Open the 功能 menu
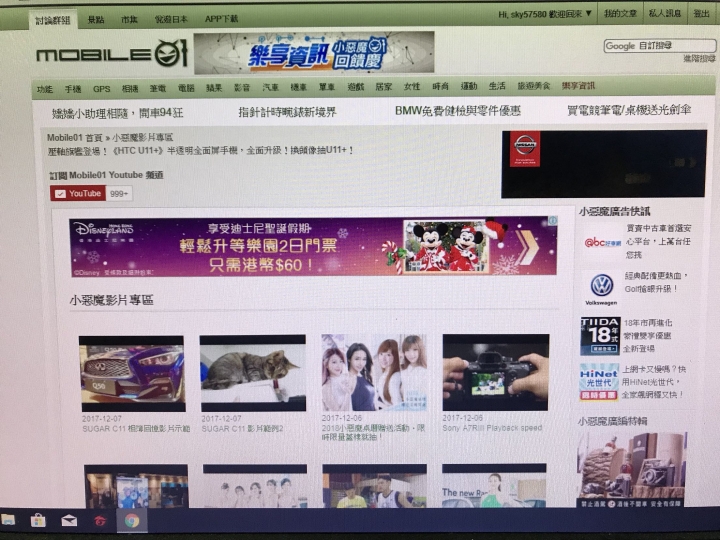720x540 pixels. pyautogui.click(x=45, y=89)
